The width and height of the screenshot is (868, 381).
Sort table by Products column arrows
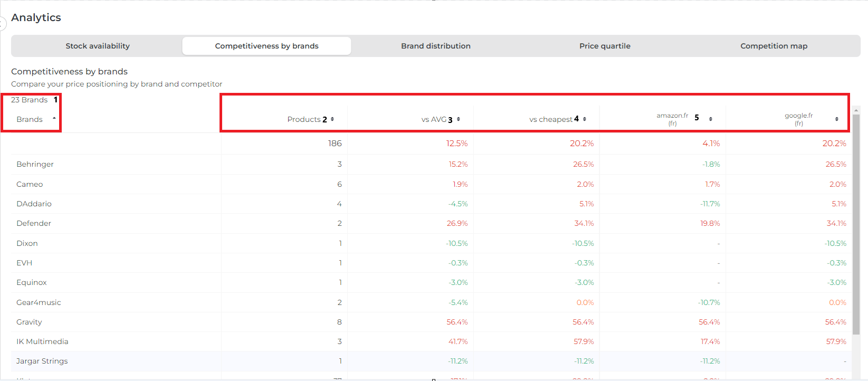tap(332, 119)
